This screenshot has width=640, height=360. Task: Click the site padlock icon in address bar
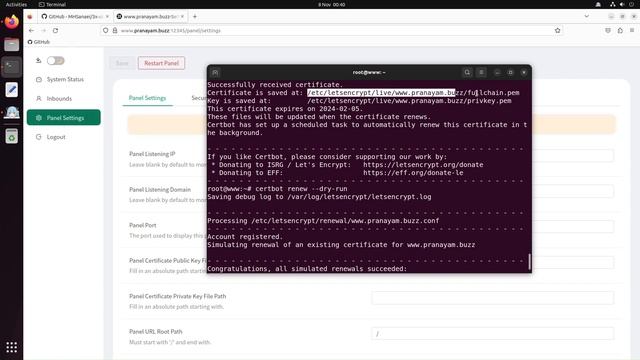click(115, 31)
